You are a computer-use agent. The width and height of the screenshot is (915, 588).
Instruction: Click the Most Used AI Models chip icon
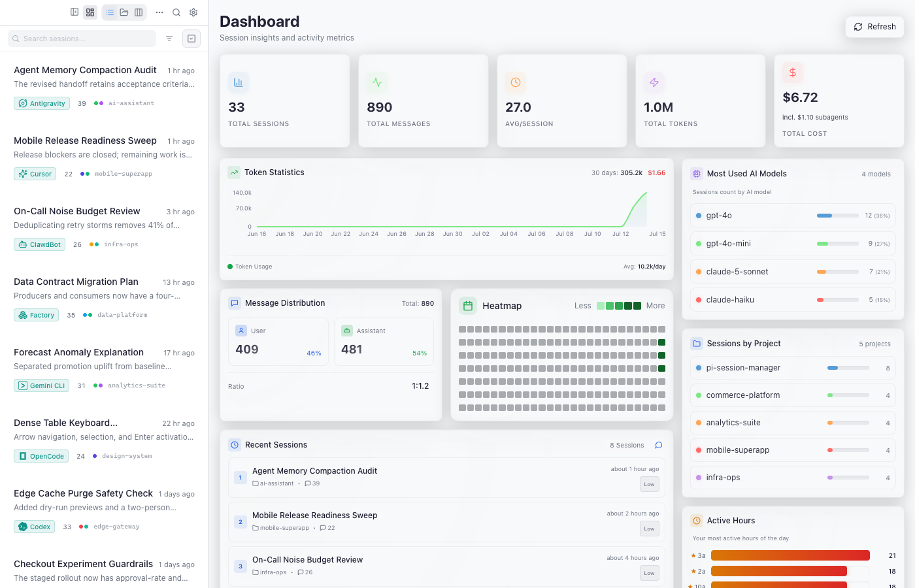pyautogui.click(x=697, y=174)
